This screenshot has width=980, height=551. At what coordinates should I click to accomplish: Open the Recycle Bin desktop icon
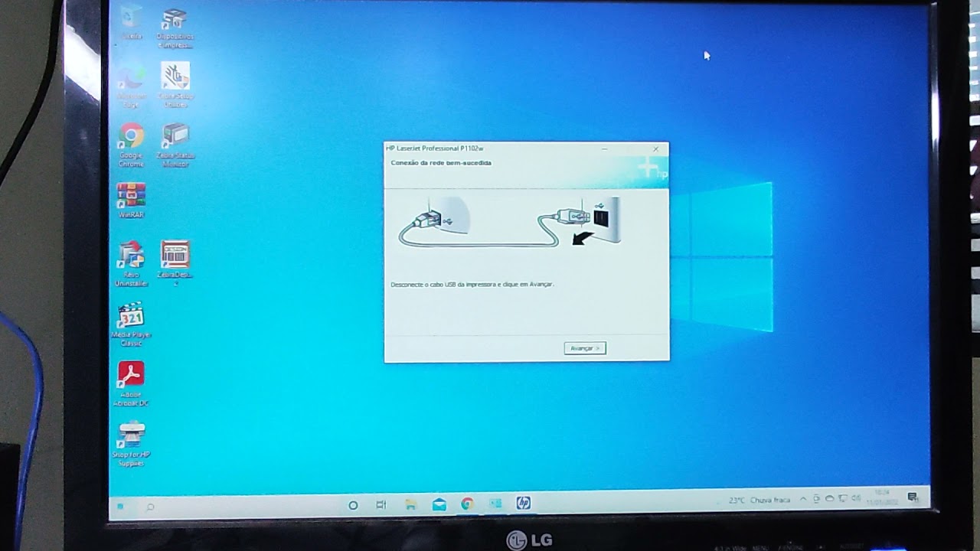(x=131, y=21)
